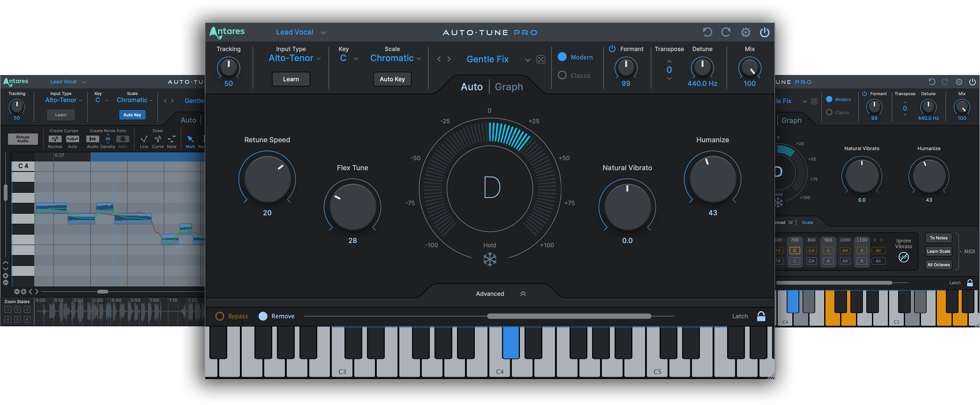Toggle the Latch lock control
Viewport: 980px width, 405px height.
pos(762,316)
